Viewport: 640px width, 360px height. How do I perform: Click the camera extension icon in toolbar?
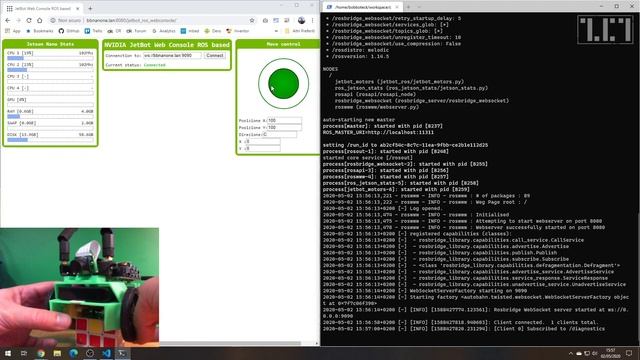pos(265,20)
